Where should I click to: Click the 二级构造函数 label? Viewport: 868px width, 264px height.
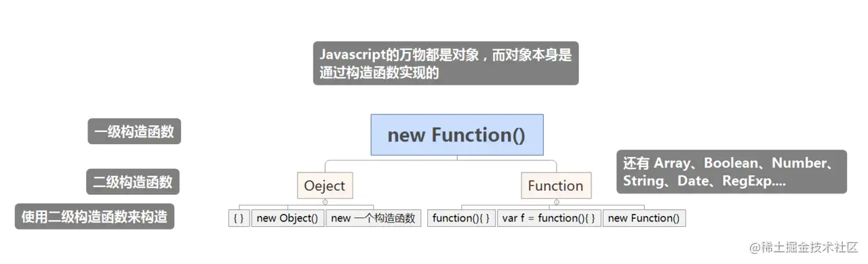[133, 181]
